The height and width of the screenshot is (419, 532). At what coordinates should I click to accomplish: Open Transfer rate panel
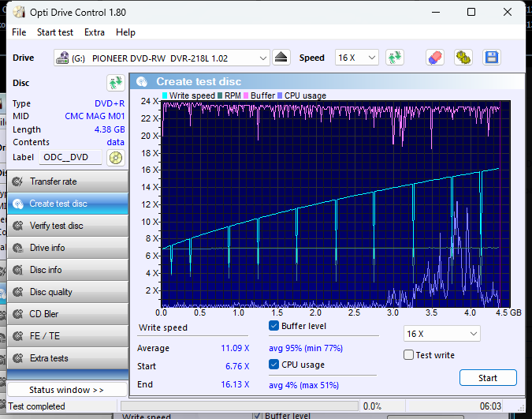point(68,181)
